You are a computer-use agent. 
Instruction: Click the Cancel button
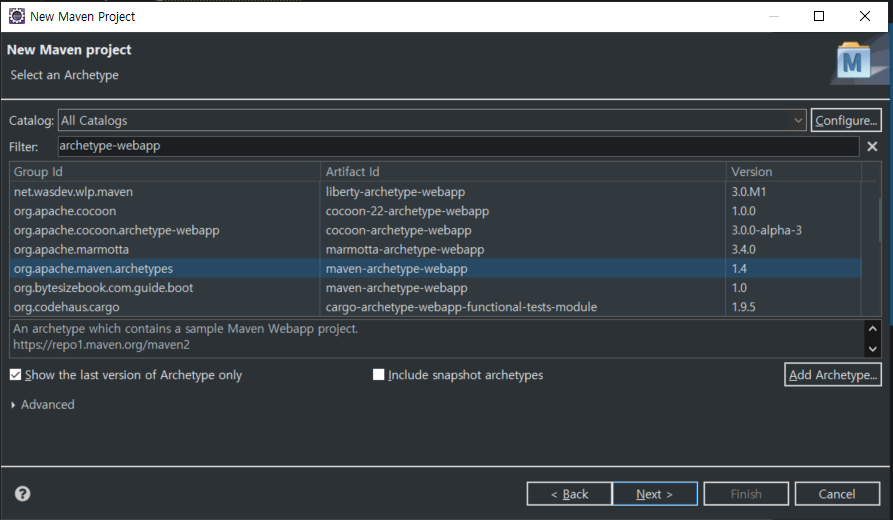(837, 494)
